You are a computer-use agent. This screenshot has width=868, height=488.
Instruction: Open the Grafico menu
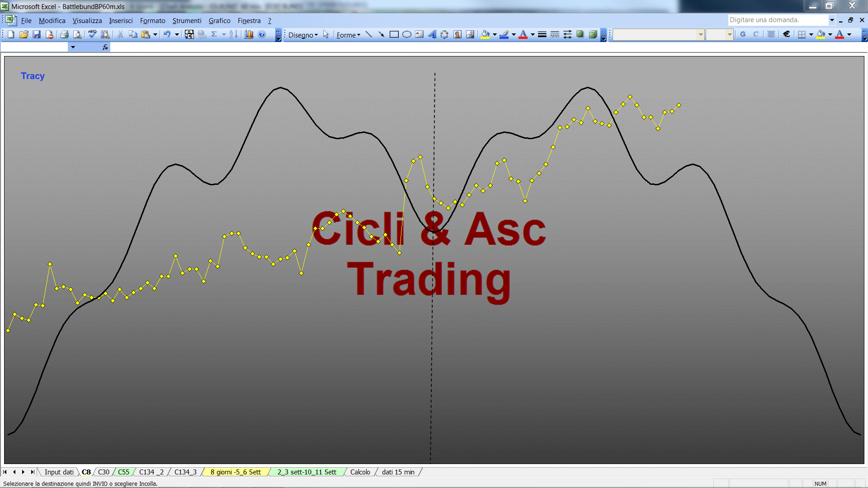[219, 21]
